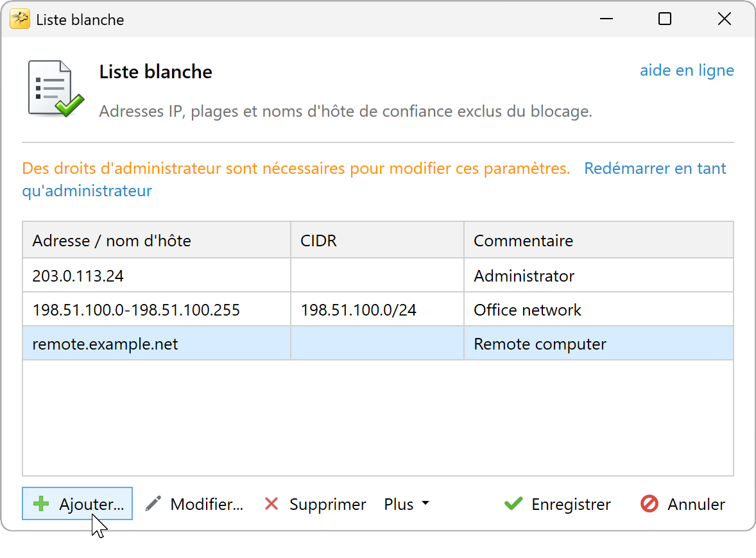
Task: Click the Modifier... button label
Action: tap(207, 504)
